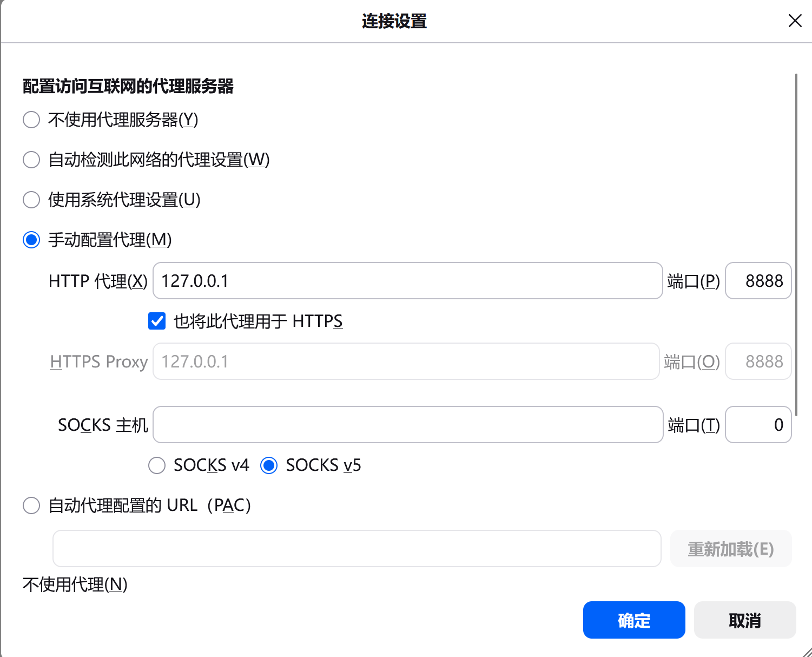Viewport: 812px width, 657px height.
Task: Switch to SOCKS v4 protocol
Action: (x=156, y=465)
